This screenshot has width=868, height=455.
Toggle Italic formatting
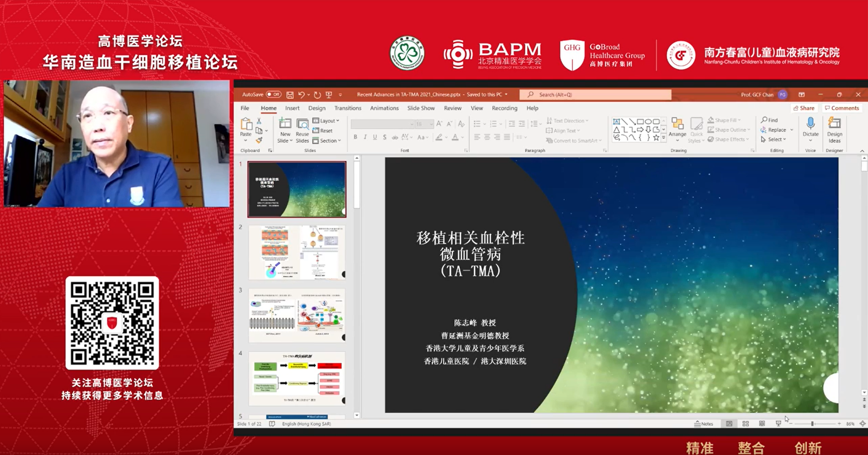click(x=365, y=137)
